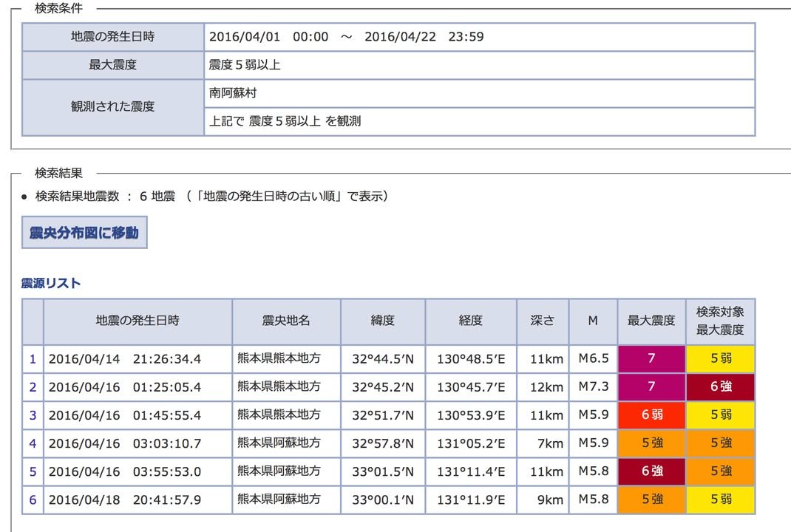Open earthquake number 5 link
The image size is (791, 532).
click(x=33, y=471)
